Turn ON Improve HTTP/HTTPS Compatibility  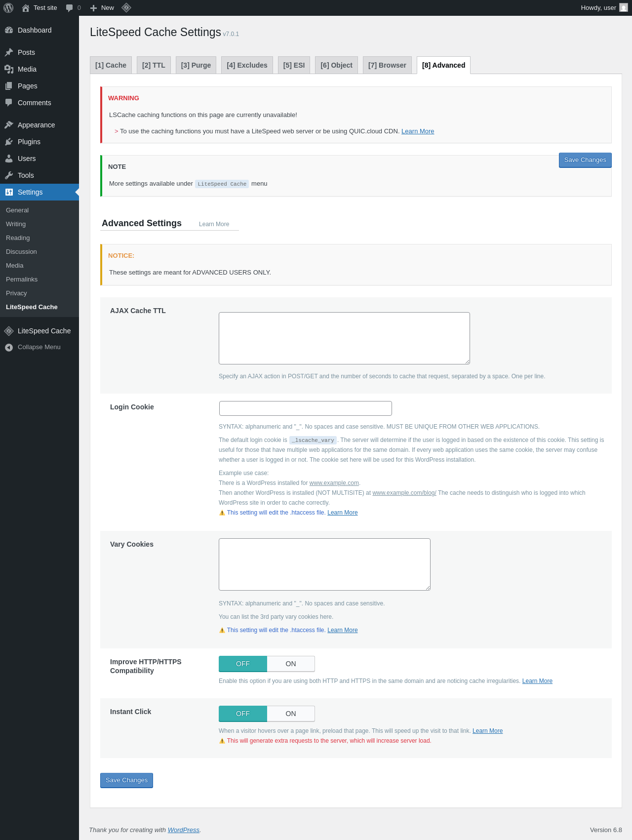point(291,664)
